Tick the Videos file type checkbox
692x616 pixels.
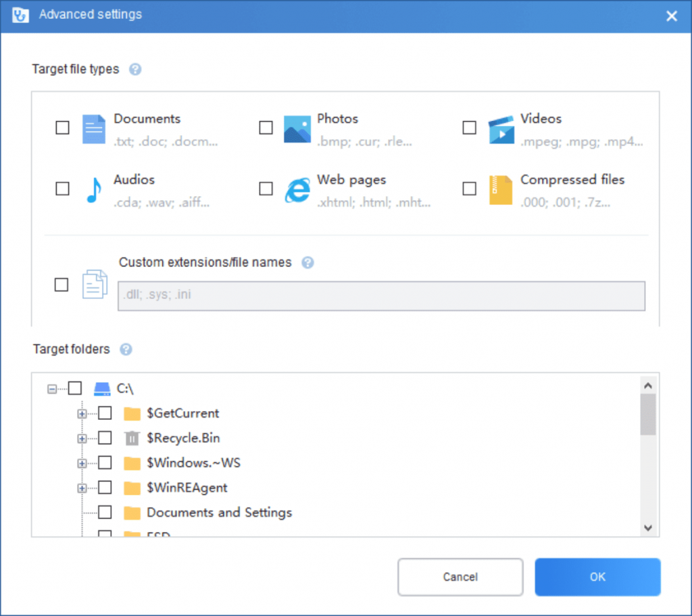coord(469,128)
